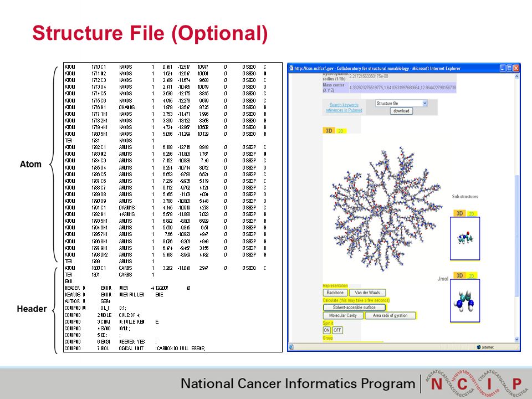This screenshot has width=532, height=399.
Task: Click the Representation label
Action: [335, 286]
